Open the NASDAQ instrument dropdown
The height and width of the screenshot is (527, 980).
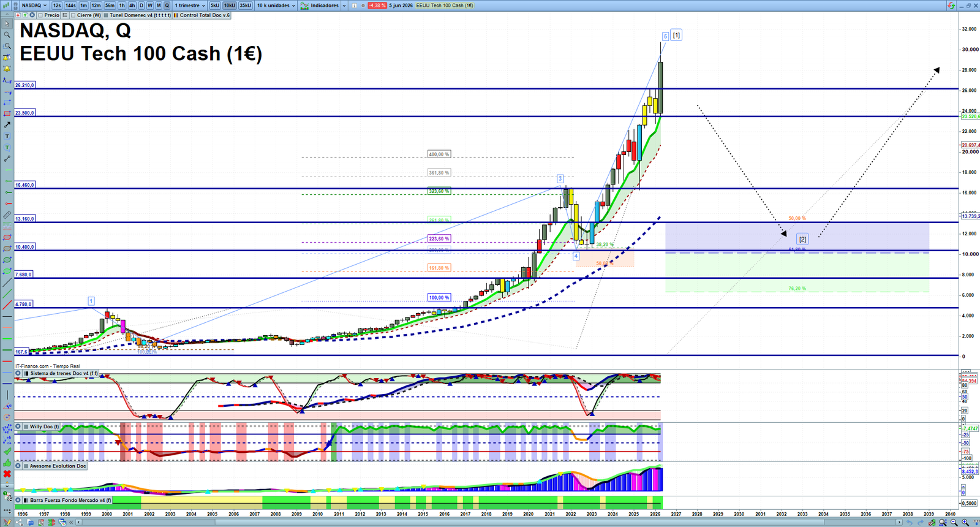pyautogui.click(x=34, y=6)
